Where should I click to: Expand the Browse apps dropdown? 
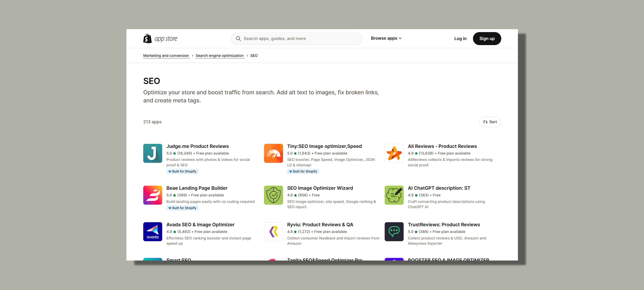[386, 38]
